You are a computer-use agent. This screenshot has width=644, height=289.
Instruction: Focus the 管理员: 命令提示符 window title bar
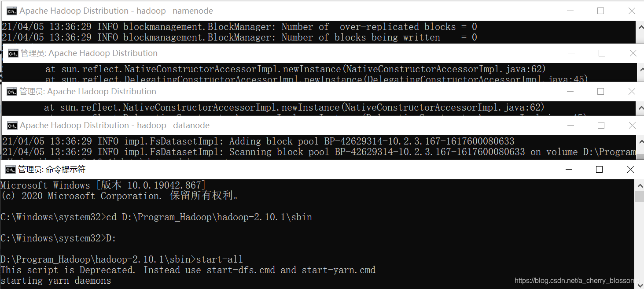tap(264, 169)
